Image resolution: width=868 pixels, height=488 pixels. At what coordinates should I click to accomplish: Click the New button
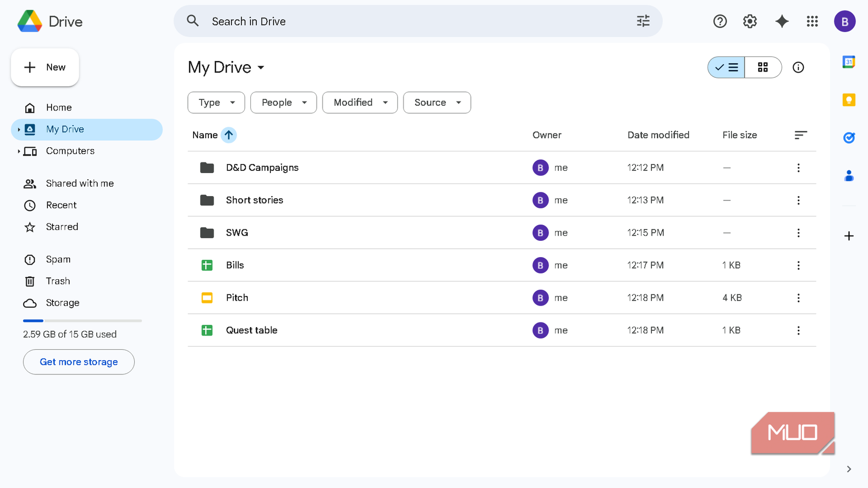tap(45, 67)
